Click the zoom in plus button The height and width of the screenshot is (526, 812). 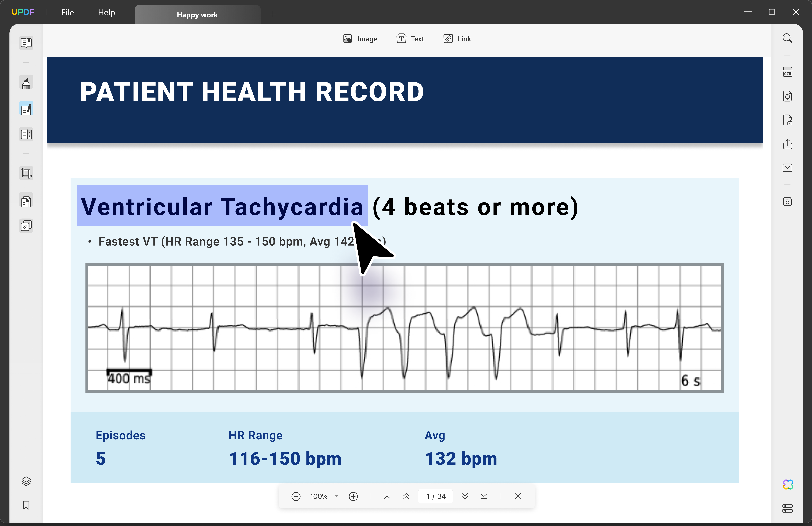(353, 496)
